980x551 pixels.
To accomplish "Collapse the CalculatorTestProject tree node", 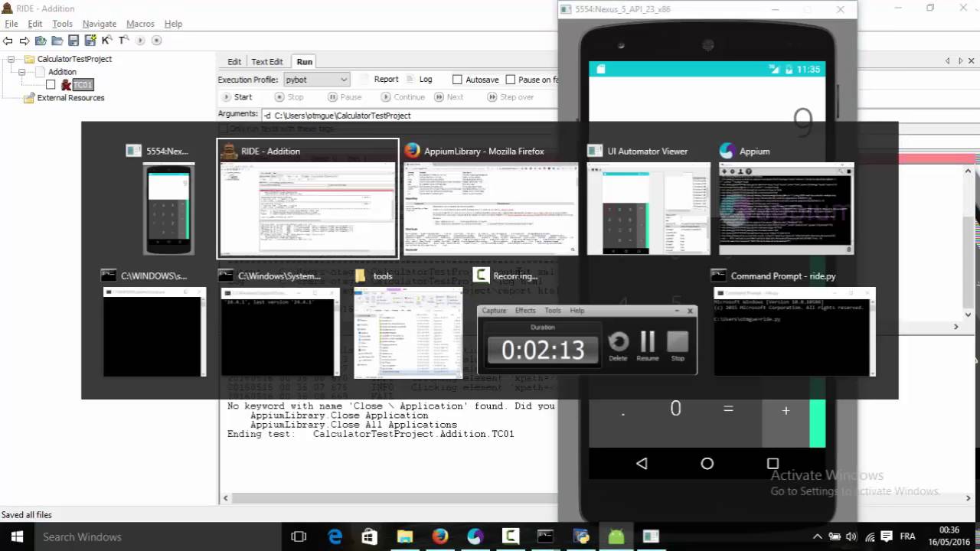I will tap(11, 59).
